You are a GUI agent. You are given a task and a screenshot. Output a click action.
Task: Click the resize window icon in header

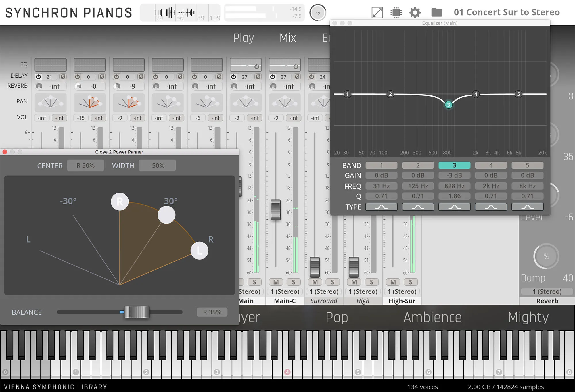[x=377, y=13]
